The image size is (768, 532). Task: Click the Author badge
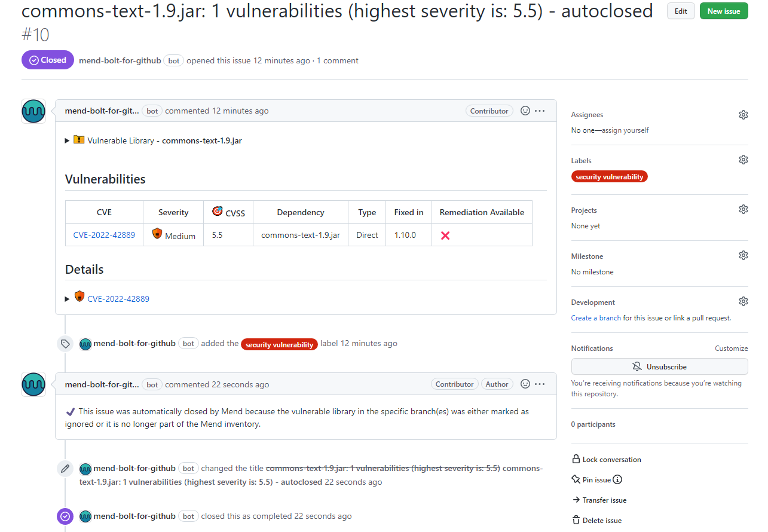tap(497, 384)
